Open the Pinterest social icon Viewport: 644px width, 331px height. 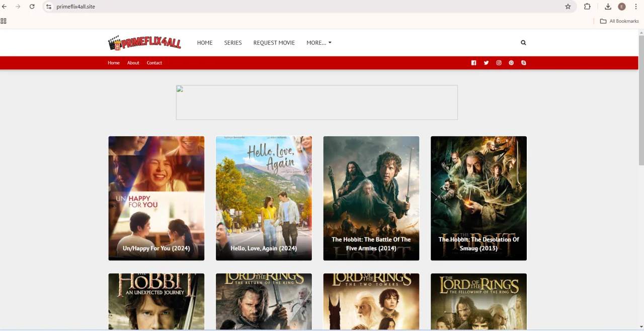pyautogui.click(x=511, y=63)
